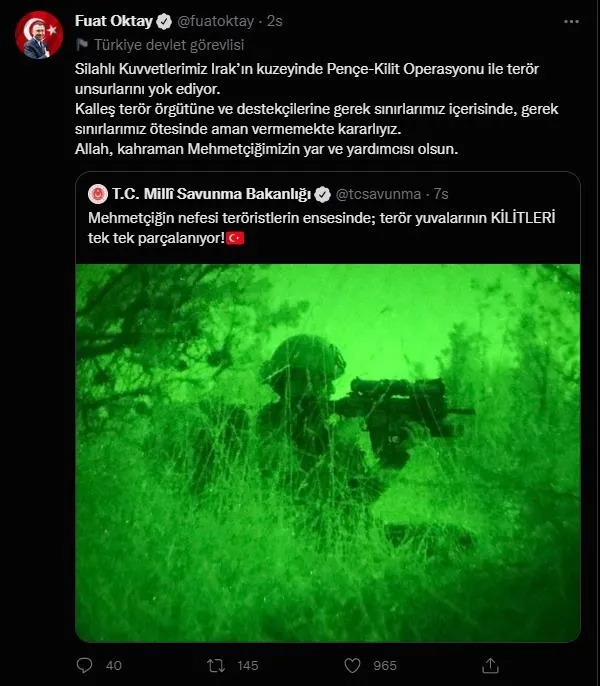Viewport: 600px width, 686px height.
Task: Like the tweet with the heart icon
Action: tap(352, 666)
